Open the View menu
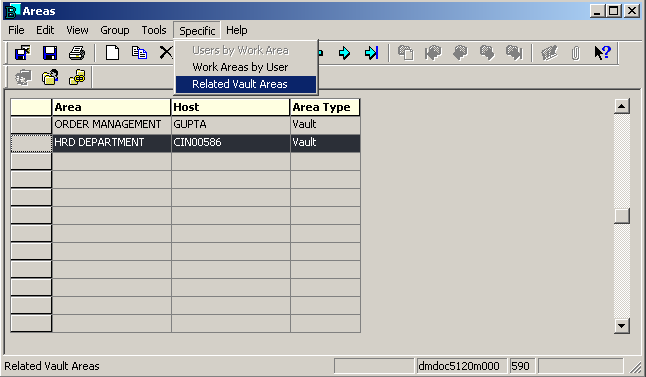646x377 pixels. click(77, 30)
